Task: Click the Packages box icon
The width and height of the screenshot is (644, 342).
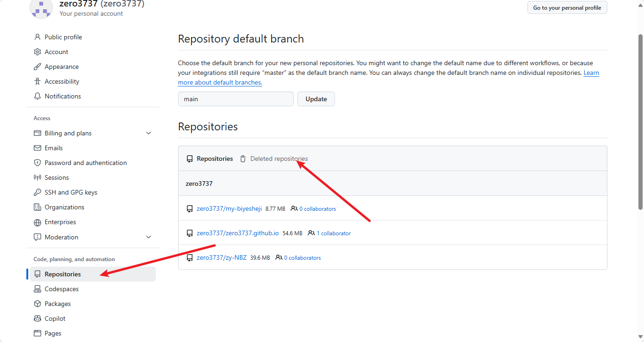Action: point(37,304)
